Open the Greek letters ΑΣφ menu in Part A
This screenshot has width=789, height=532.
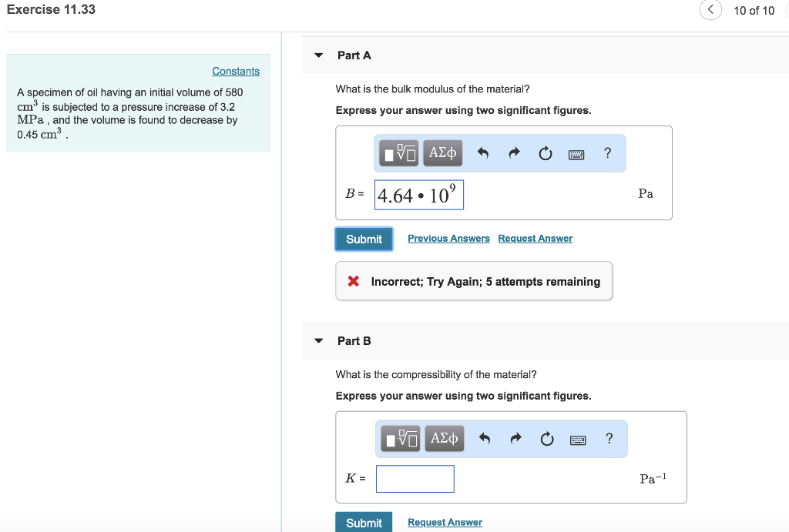click(442, 153)
